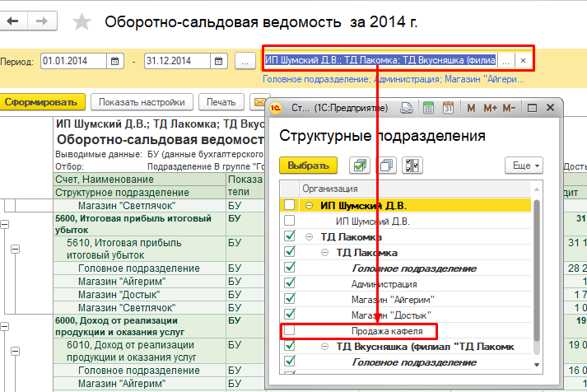This screenshot has height=392, width=587.
Task: Open calendar for start date 01.01.2014
Action: pos(115,61)
